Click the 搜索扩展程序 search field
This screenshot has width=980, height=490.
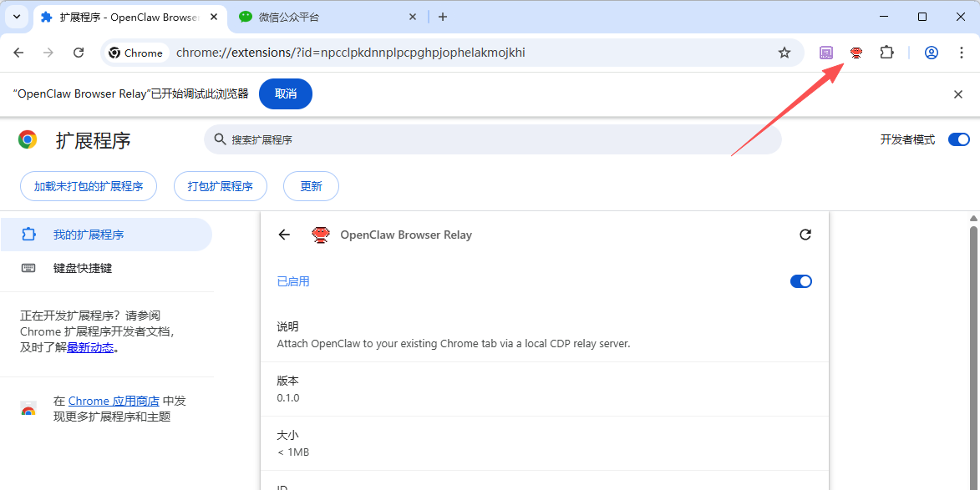coord(493,139)
